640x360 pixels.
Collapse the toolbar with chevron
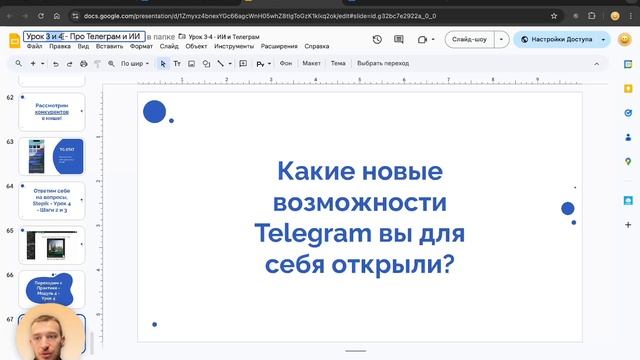596,64
